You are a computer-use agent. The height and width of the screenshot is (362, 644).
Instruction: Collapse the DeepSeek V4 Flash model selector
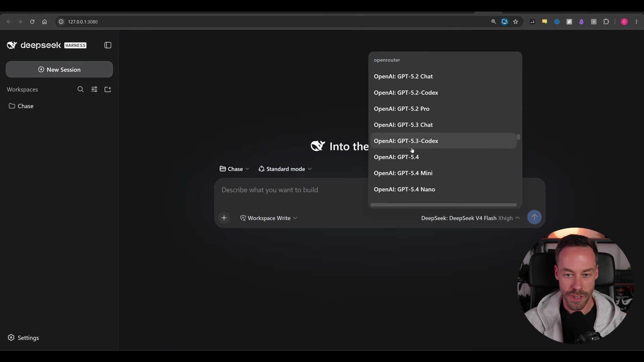tap(470, 218)
